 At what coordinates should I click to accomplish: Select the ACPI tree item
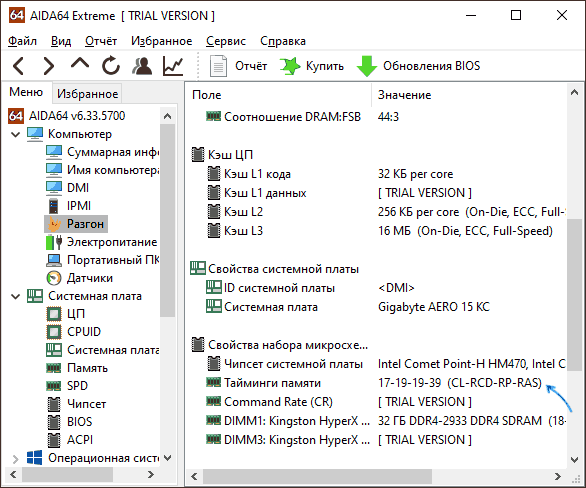(70, 440)
